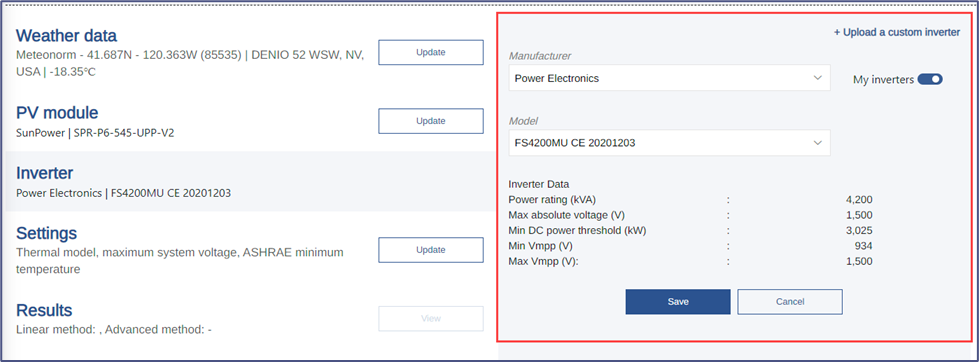Click the Meteonorm weather location description
The image size is (979, 362).
(x=190, y=63)
